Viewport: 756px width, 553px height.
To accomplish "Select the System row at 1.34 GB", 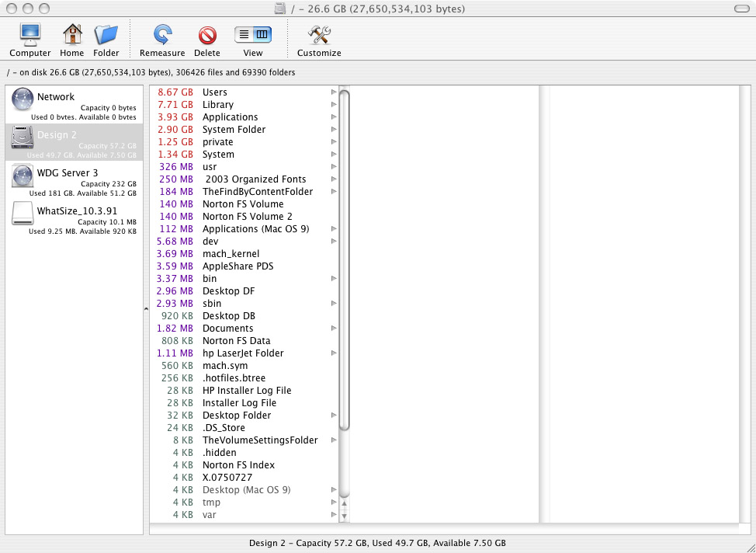I will (244, 155).
